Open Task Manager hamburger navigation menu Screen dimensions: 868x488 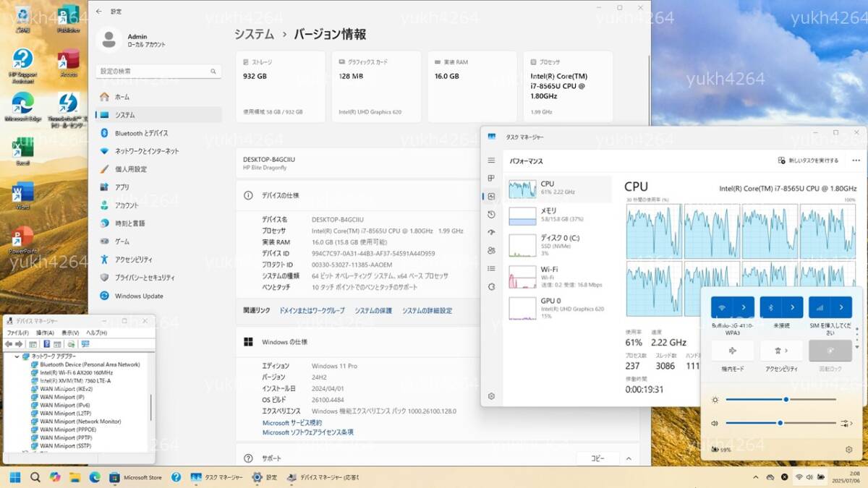click(491, 160)
